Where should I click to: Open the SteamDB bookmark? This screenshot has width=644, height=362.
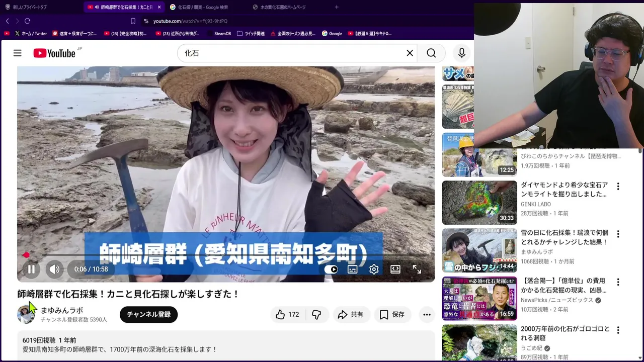[218, 34]
